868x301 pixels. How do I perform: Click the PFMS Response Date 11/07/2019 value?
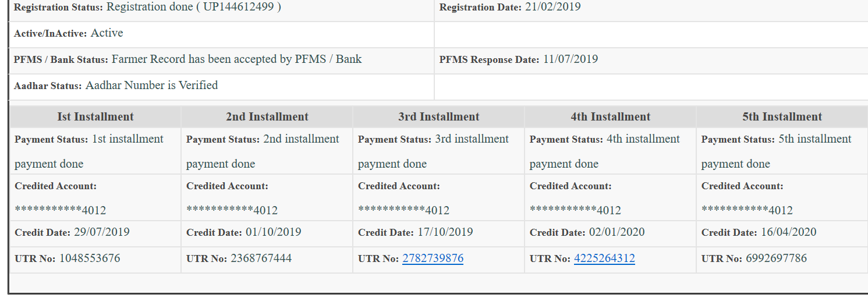[571, 59]
